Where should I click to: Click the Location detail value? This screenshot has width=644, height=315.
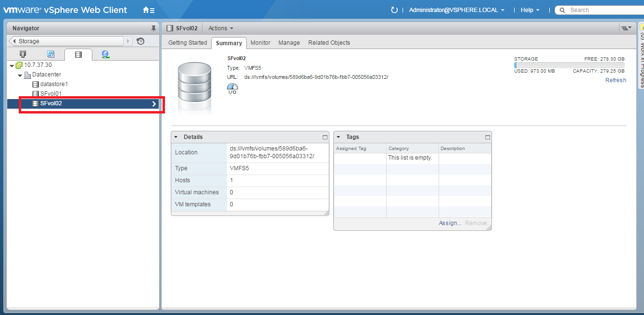(x=272, y=152)
